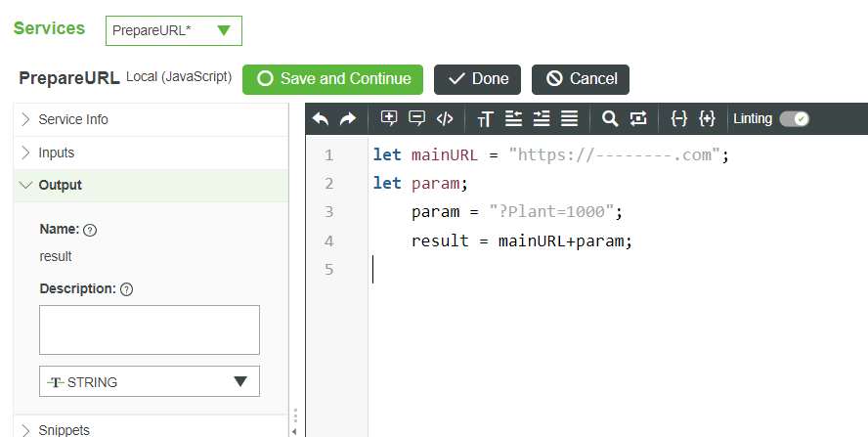Screen dimensions: 868x437
Task: Click the fold braces icon
Action: pos(679,119)
